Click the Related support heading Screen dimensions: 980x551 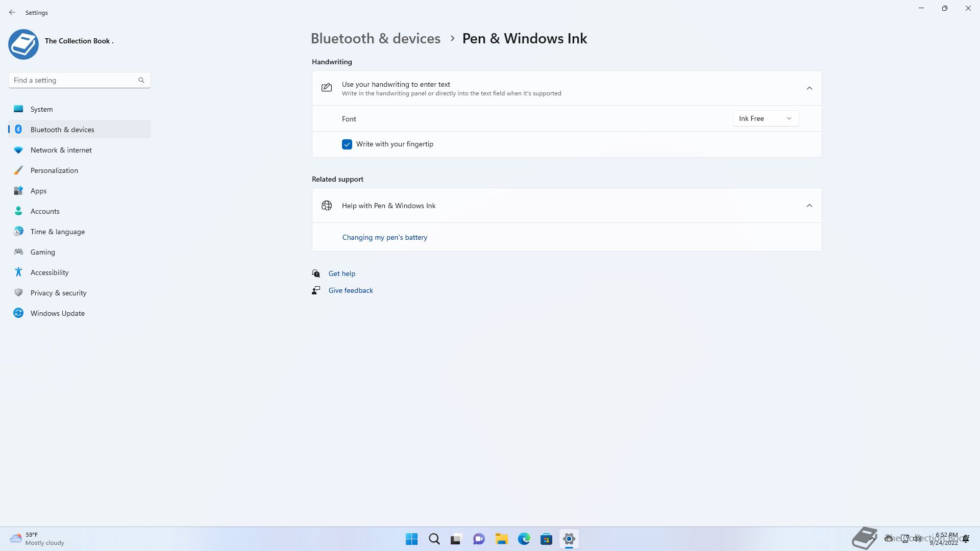(x=337, y=179)
